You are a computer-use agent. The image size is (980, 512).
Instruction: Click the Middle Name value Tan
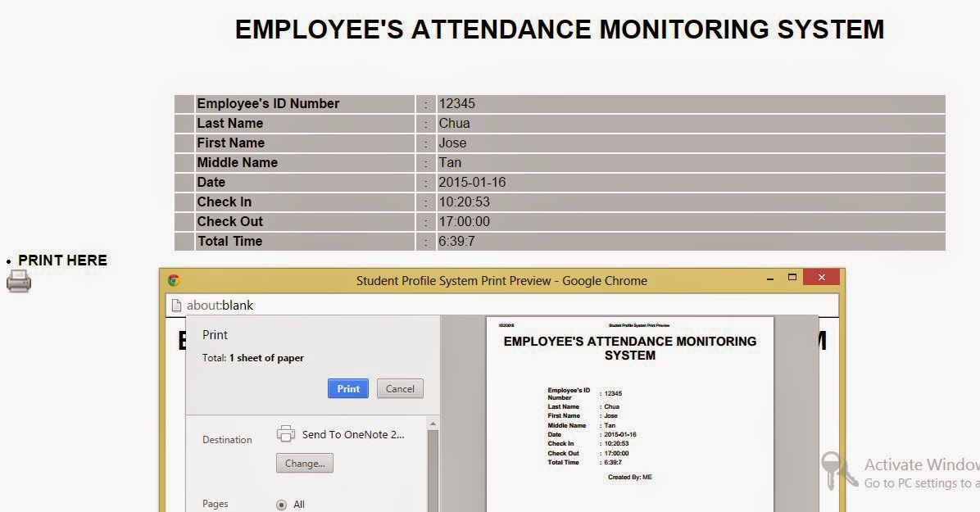tap(450, 162)
